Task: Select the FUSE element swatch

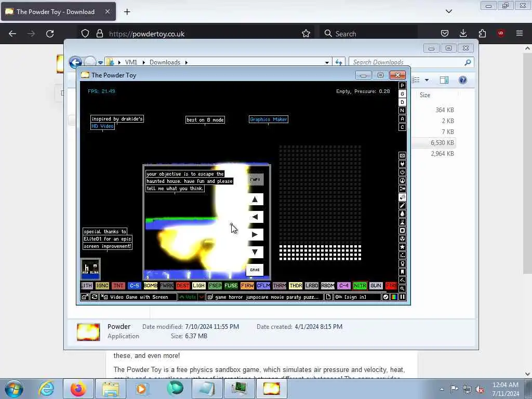Action: (x=231, y=286)
